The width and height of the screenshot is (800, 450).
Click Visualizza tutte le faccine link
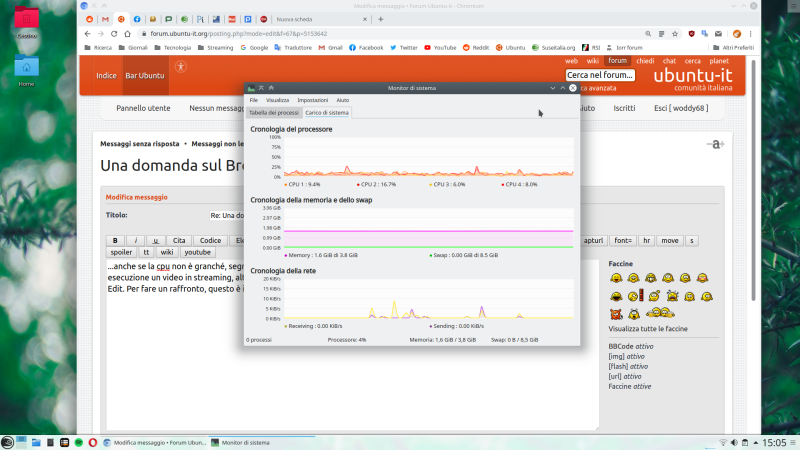click(648, 329)
